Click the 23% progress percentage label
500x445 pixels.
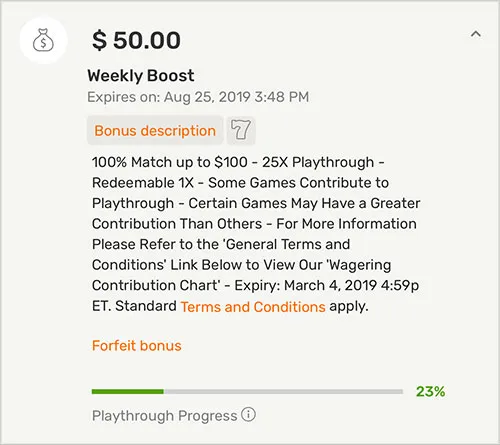[430, 392]
